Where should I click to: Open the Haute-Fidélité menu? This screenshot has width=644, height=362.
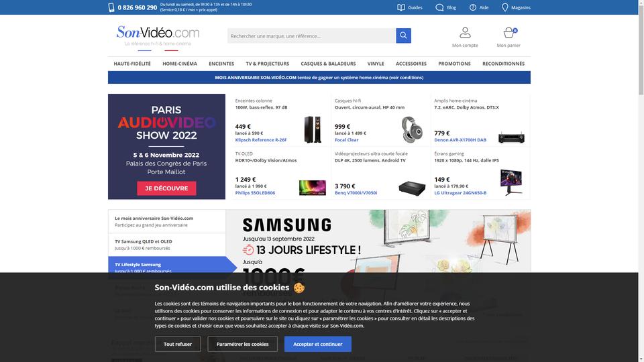coord(132,64)
